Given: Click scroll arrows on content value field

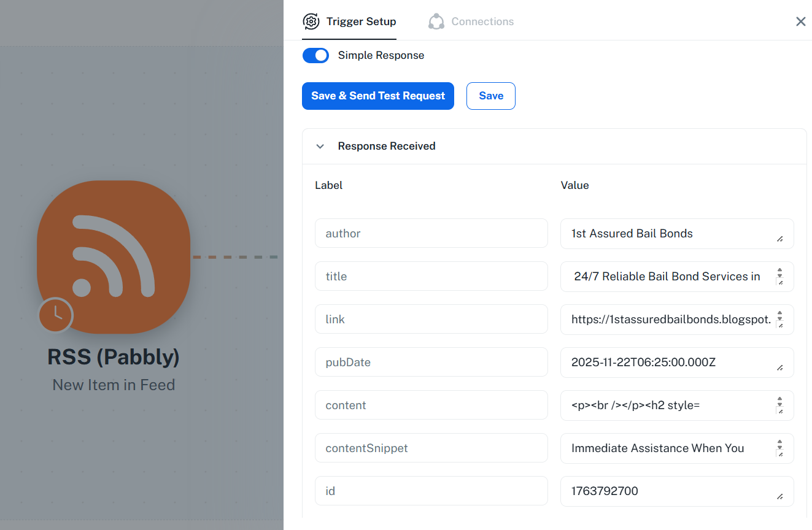Looking at the screenshot, I should click(779, 401).
